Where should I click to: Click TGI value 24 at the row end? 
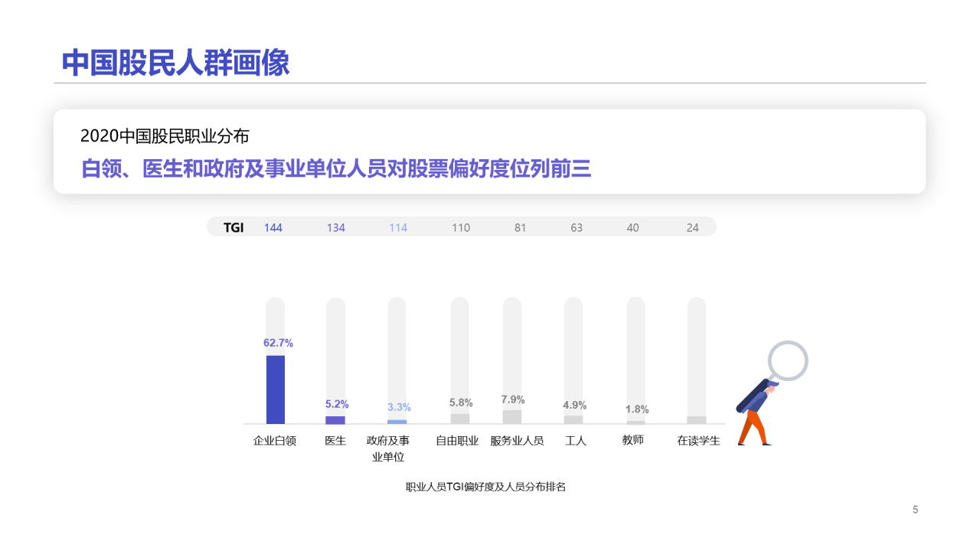point(692,227)
